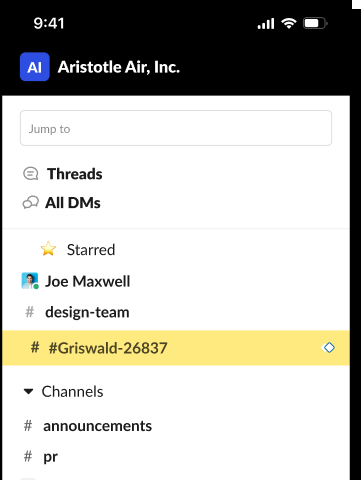Image resolution: width=362 pixels, height=480 pixels.
Task: Select the highlighted #Griswald-26837 channel
Action: point(176,348)
